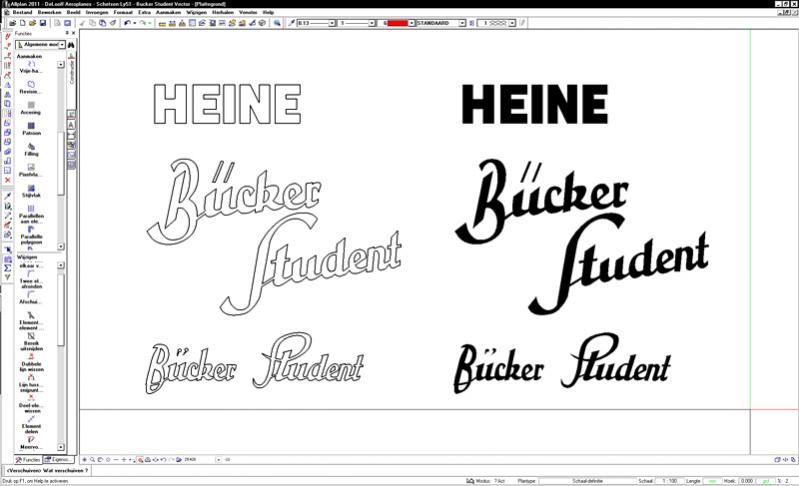Click the red line color swatch
Screen dimensions: 799x486
click(397, 23)
